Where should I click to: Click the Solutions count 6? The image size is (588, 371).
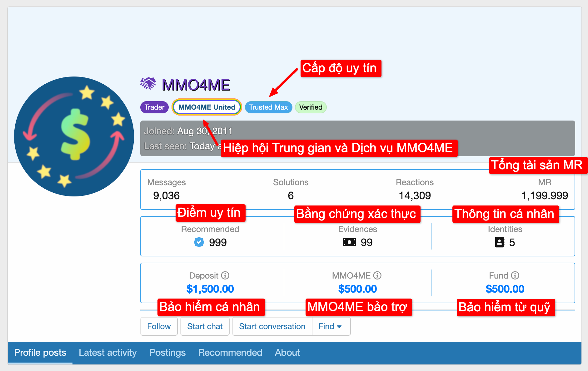click(291, 196)
